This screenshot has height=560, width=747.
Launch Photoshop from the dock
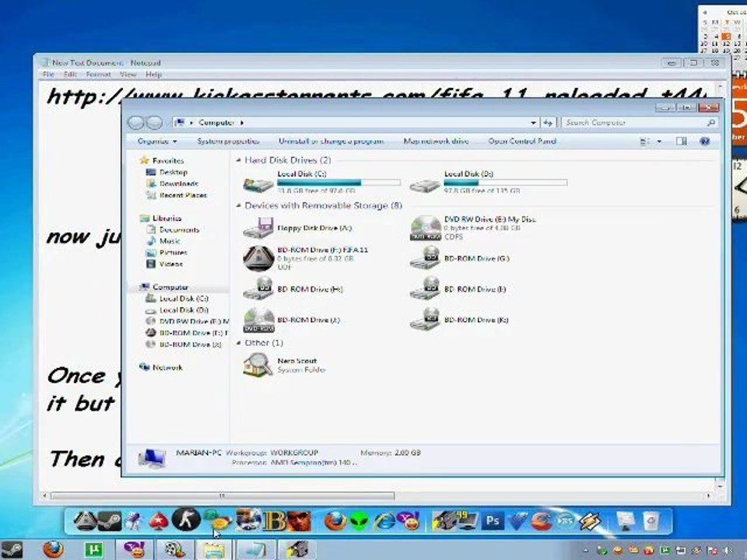coord(493,521)
